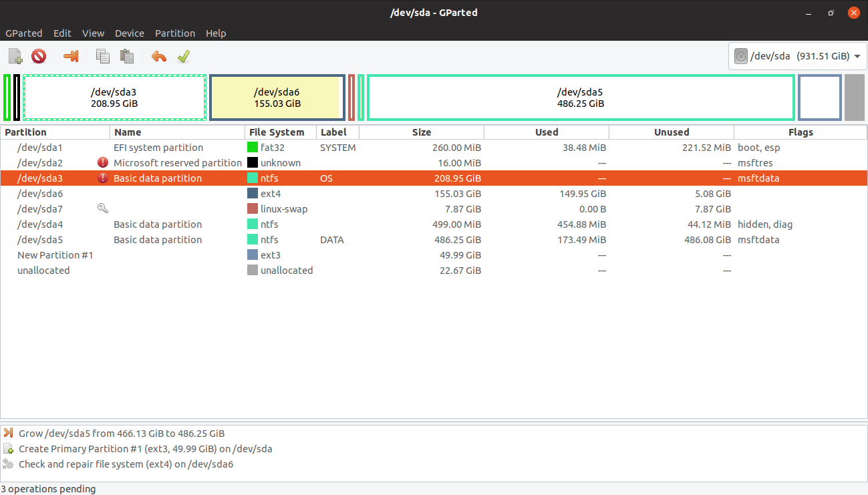
Task: Create a new partition with the New toolbar icon
Action: 15,56
